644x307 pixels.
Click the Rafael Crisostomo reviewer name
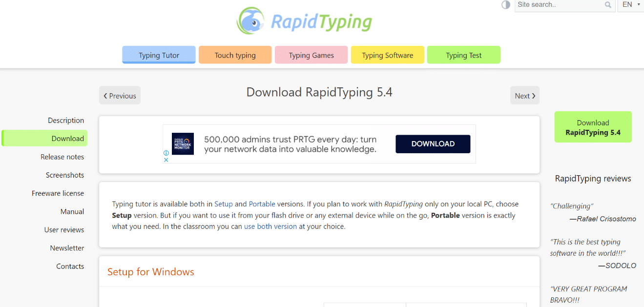tap(603, 219)
